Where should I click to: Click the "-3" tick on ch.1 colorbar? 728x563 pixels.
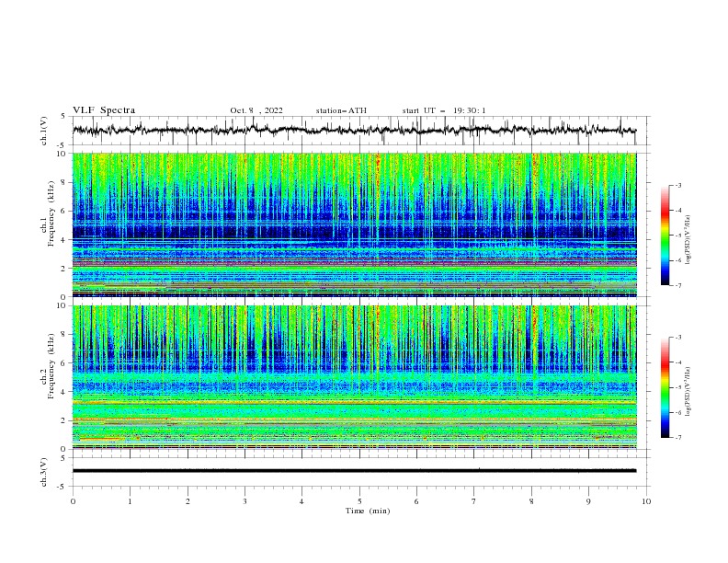tap(677, 185)
